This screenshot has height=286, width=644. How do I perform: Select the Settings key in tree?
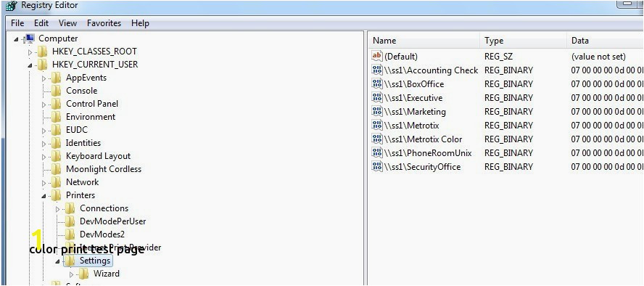(95, 261)
